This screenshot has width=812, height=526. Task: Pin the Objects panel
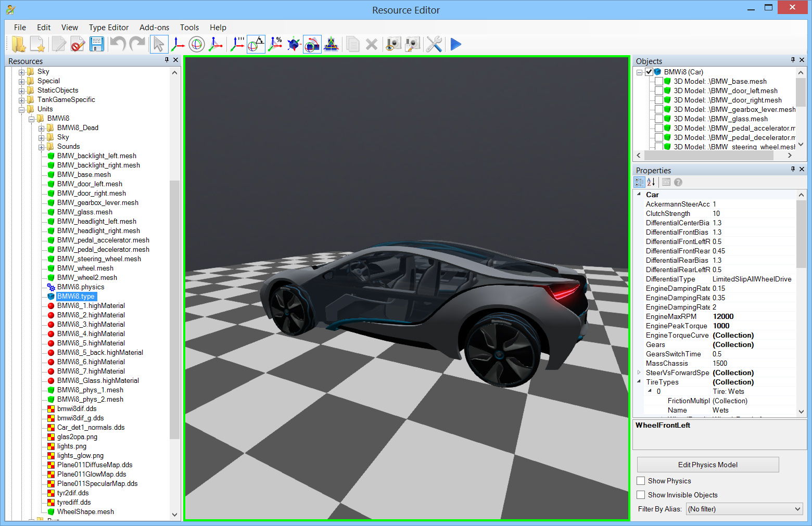coord(793,60)
